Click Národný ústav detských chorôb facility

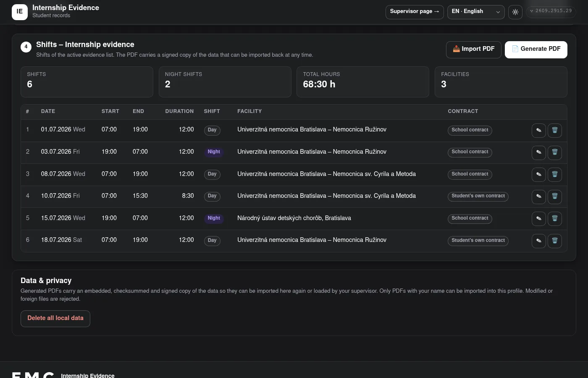[x=294, y=218]
